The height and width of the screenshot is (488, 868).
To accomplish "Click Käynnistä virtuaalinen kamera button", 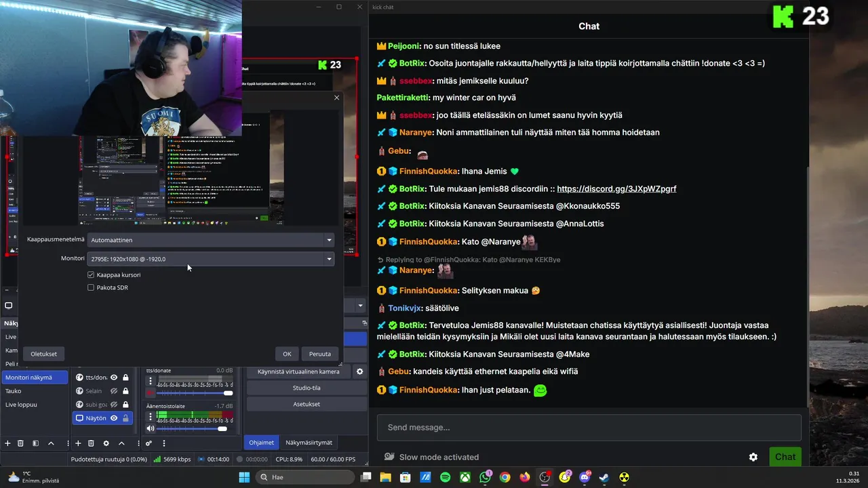I will pos(299,371).
